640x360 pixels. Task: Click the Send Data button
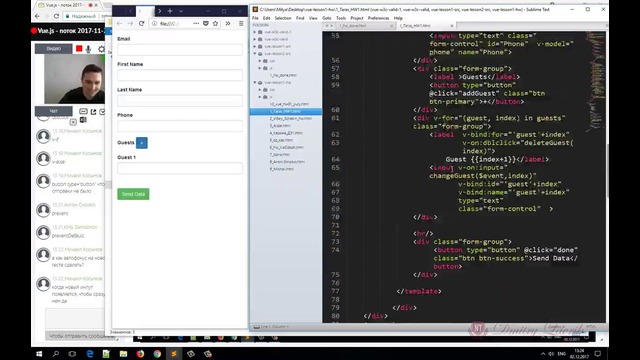tap(133, 194)
